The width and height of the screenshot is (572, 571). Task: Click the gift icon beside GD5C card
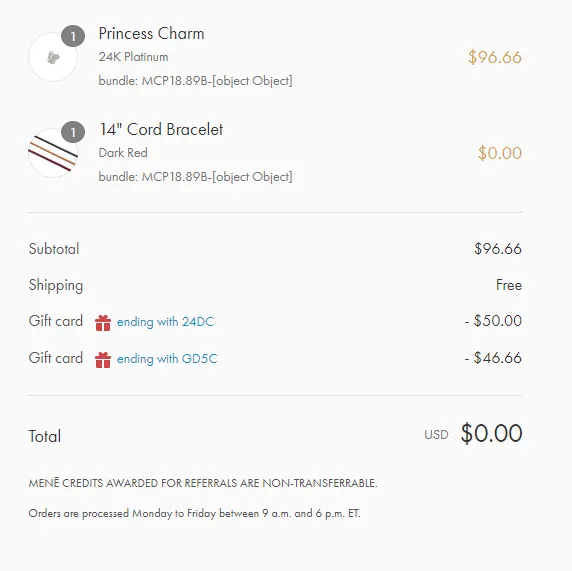pyautogui.click(x=103, y=360)
